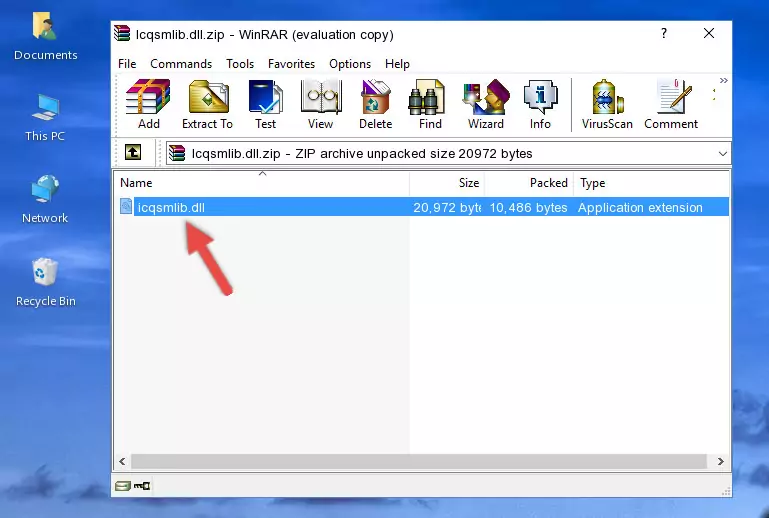Open the Tools menu
769x518 pixels.
[240, 64]
